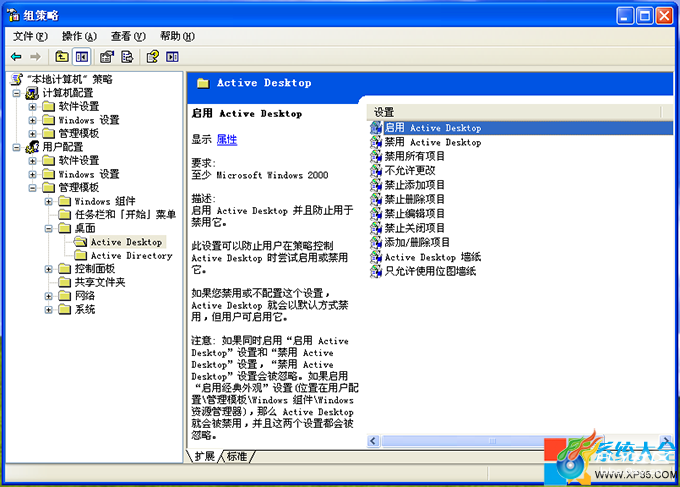680x487 pixels.
Task: Open the Help toolbar icon
Action: point(153,56)
